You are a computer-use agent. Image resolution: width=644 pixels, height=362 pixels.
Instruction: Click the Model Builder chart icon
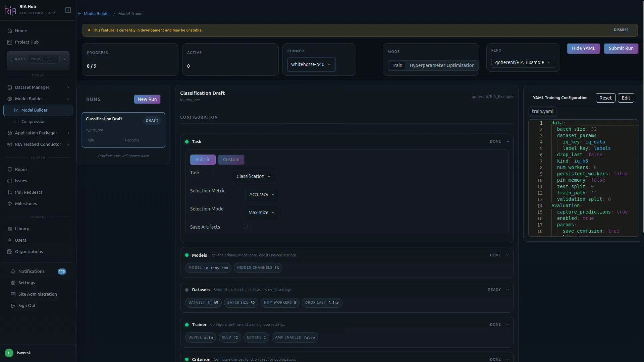point(16,110)
